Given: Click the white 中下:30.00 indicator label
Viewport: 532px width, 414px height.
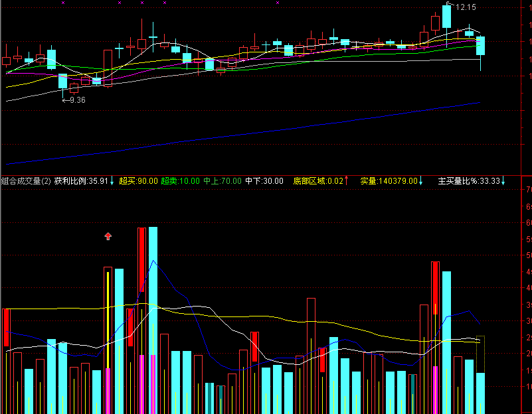Looking at the screenshot, I should pyautogui.click(x=264, y=181).
